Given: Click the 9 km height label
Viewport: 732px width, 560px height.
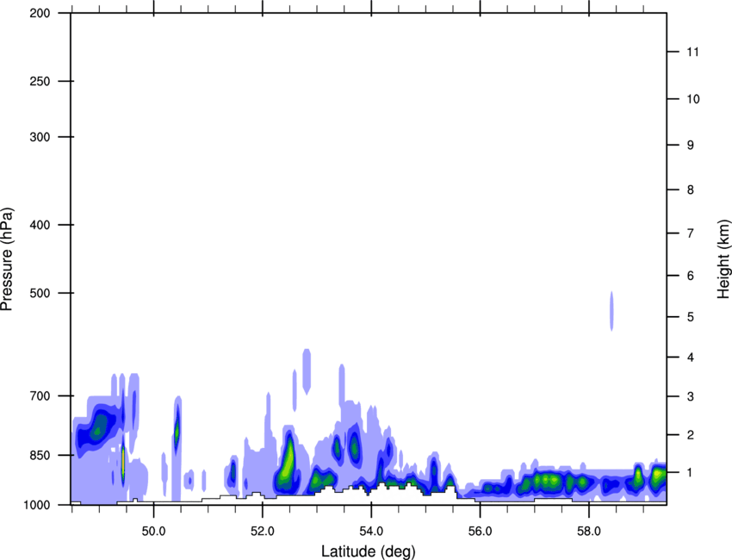Looking at the screenshot, I should (x=691, y=146).
